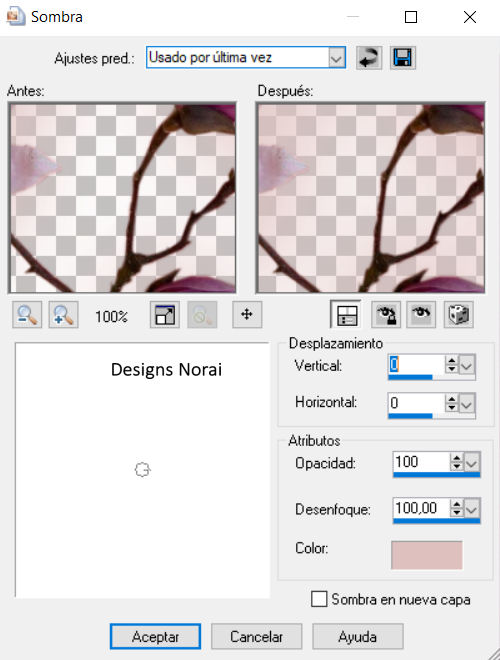
Task: Click inside the Horizontal offset input field
Action: [x=416, y=403]
